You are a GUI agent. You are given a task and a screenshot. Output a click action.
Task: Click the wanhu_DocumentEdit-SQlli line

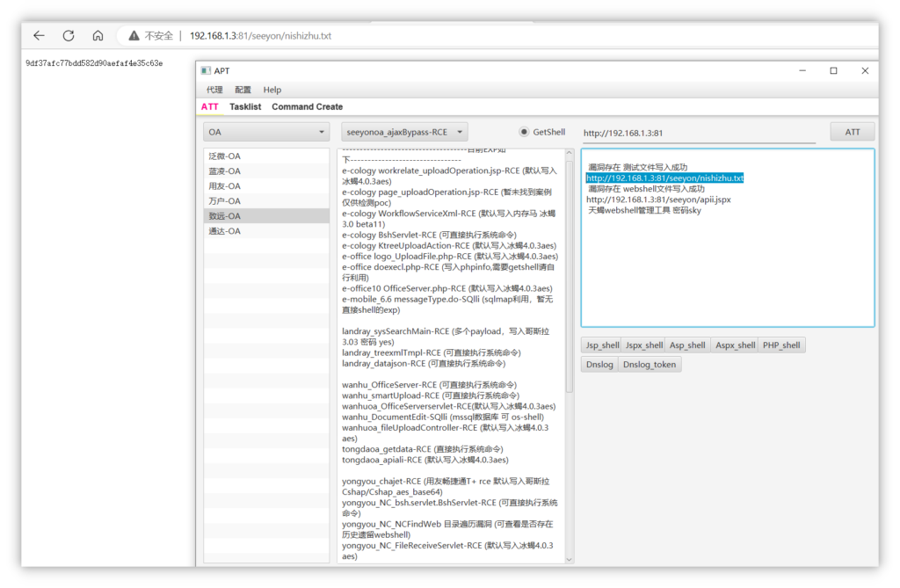point(443,417)
